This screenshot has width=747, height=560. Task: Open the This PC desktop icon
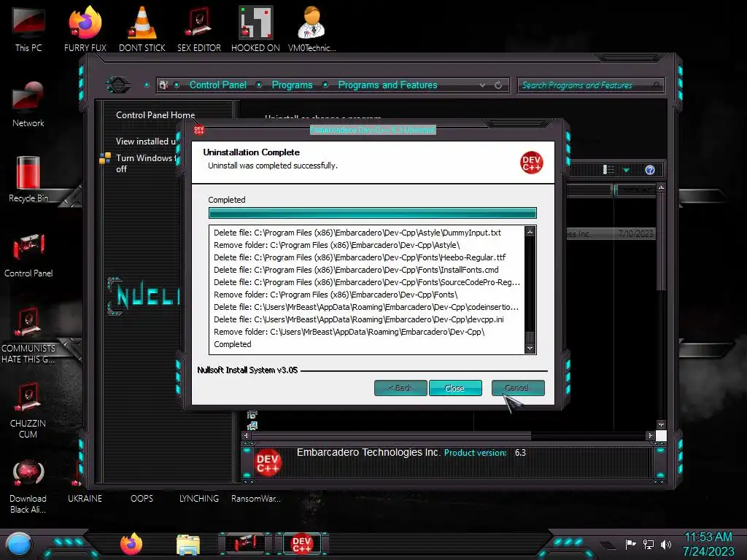[x=28, y=29]
